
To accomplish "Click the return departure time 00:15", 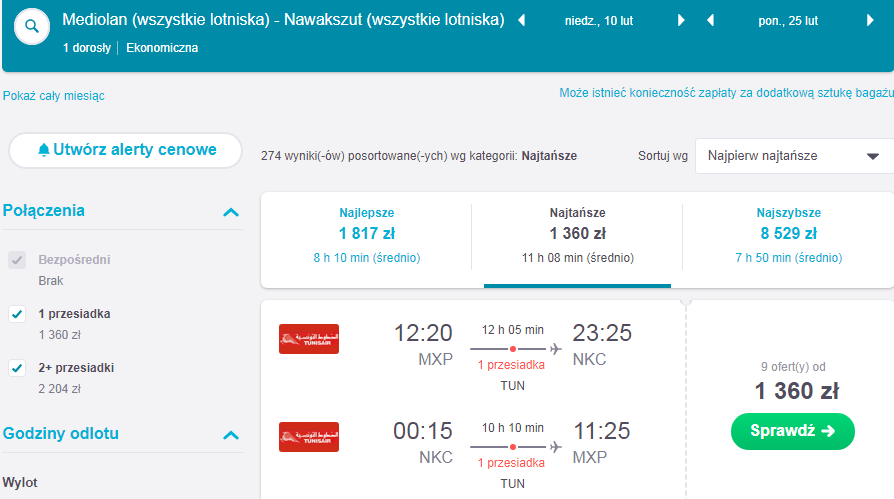I will [x=422, y=431].
